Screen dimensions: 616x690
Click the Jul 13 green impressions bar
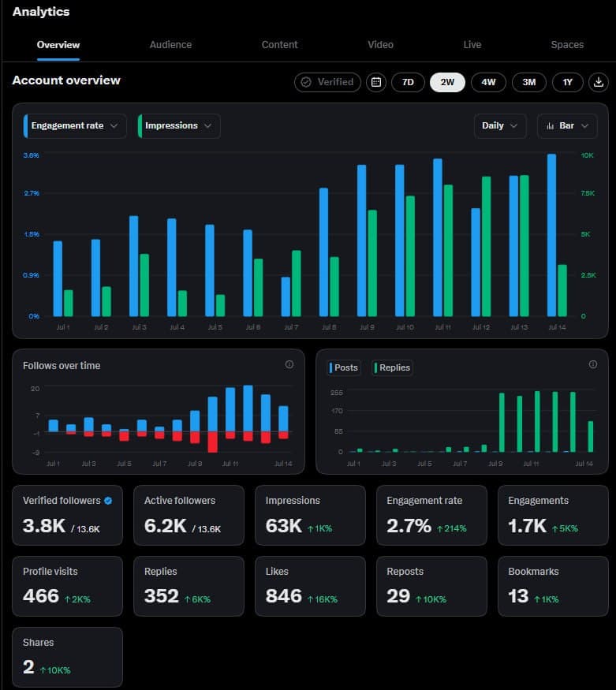click(524, 245)
